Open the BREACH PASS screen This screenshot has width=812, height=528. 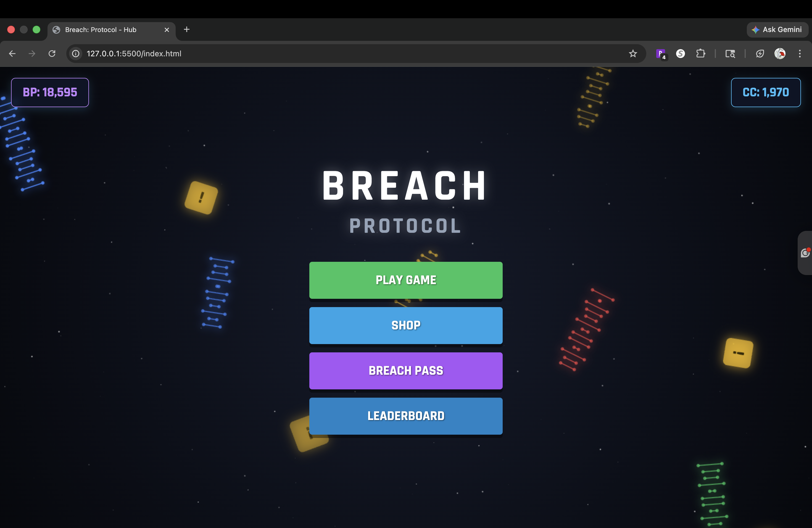click(x=406, y=370)
